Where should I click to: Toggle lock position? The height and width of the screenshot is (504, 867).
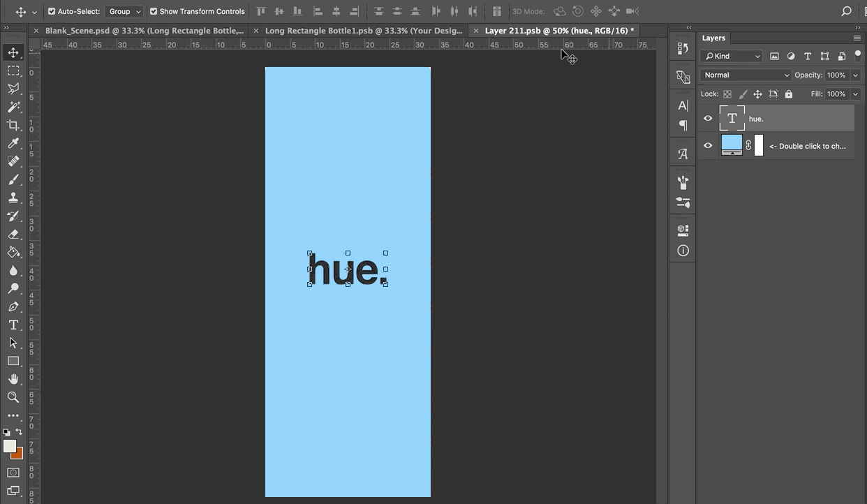758,94
